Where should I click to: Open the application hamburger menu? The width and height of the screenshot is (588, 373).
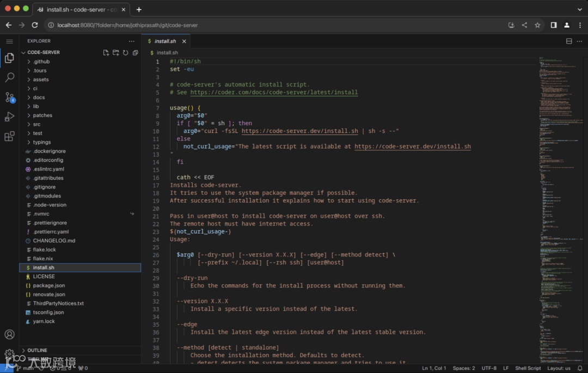point(9,41)
